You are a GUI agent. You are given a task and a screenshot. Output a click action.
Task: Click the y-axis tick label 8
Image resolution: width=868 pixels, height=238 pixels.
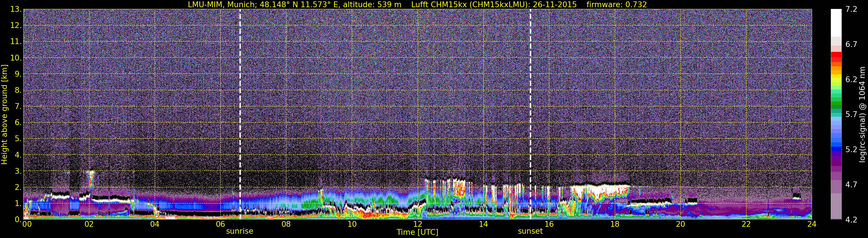18,90
